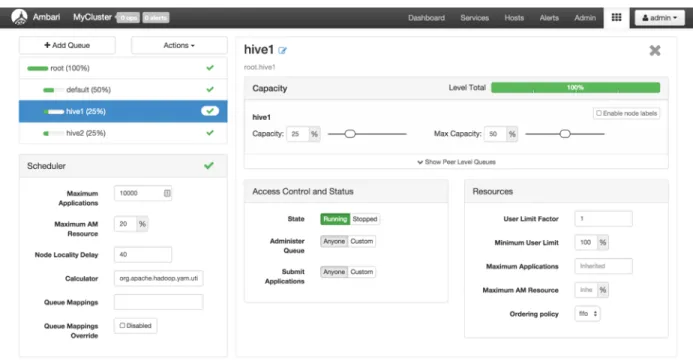Set queue state to Running
Viewport: 693px width, 361px height.
click(x=335, y=219)
